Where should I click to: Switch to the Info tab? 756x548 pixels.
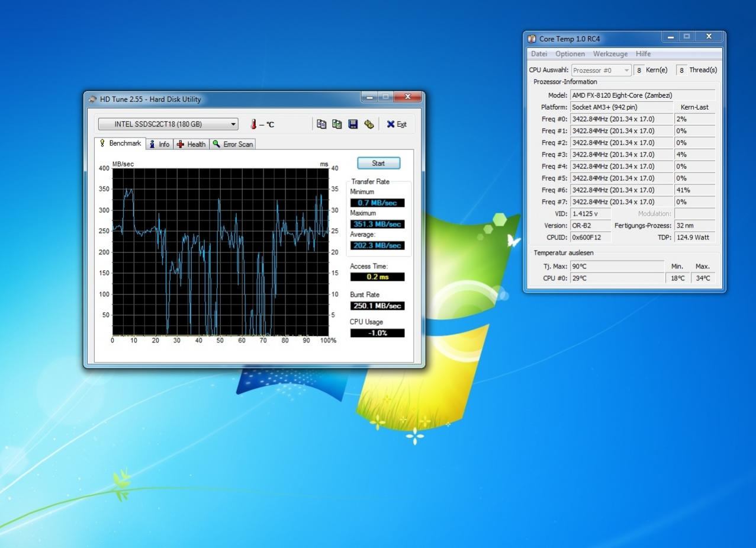[x=159, y=144]
